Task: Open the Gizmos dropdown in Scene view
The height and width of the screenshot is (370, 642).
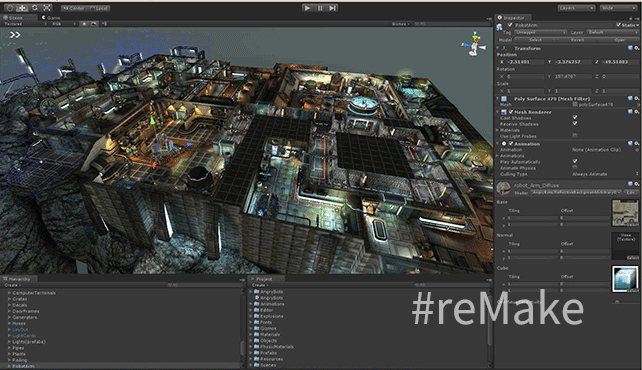Action: [x=400, y=24]
